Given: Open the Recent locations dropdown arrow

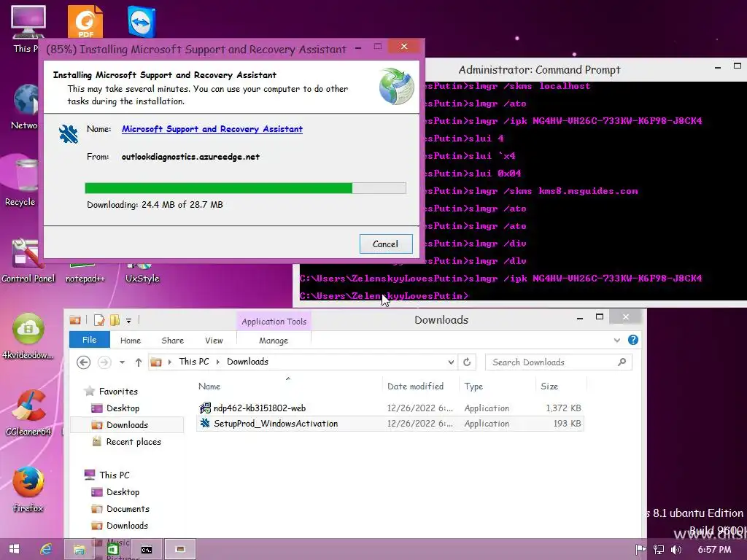Looking at the screenshot, I should click(122, 362).
